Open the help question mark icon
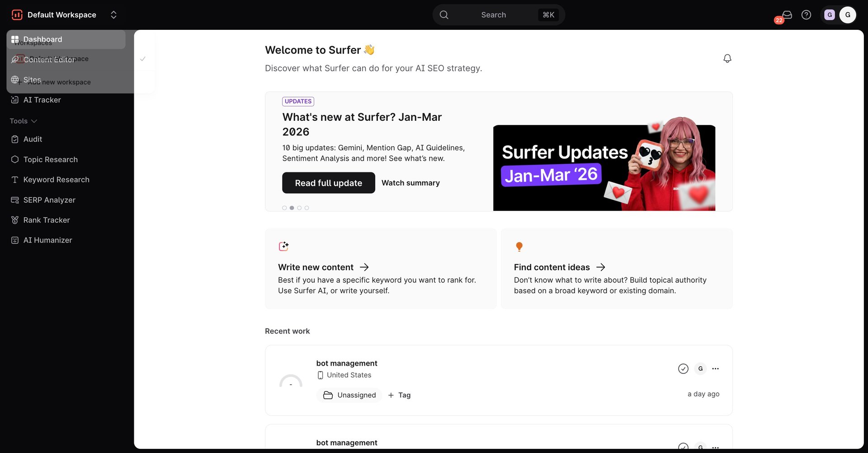Image resolution: width=868 pixels, height=453 pixels. tap(806, 15)
